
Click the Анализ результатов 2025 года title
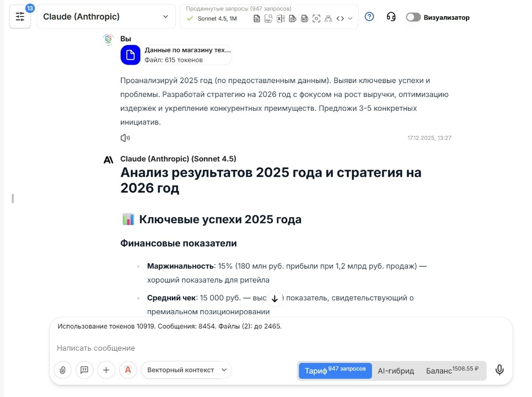click(271, 180)
